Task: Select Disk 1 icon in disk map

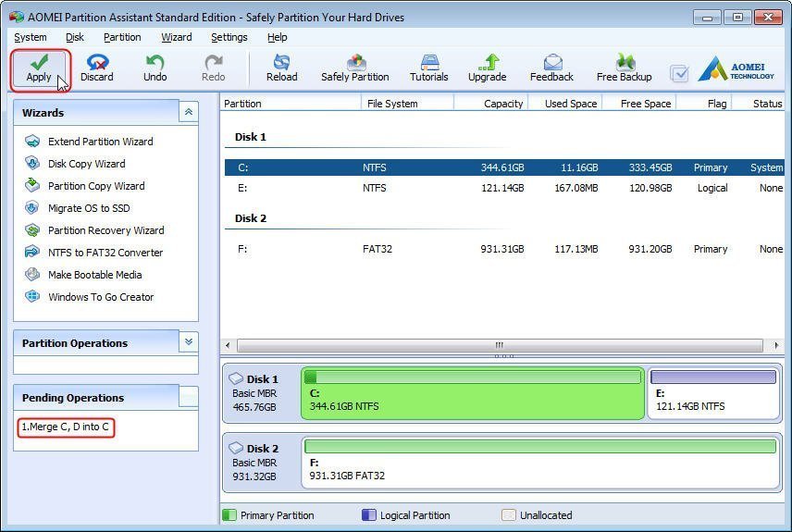Action: 236,378
